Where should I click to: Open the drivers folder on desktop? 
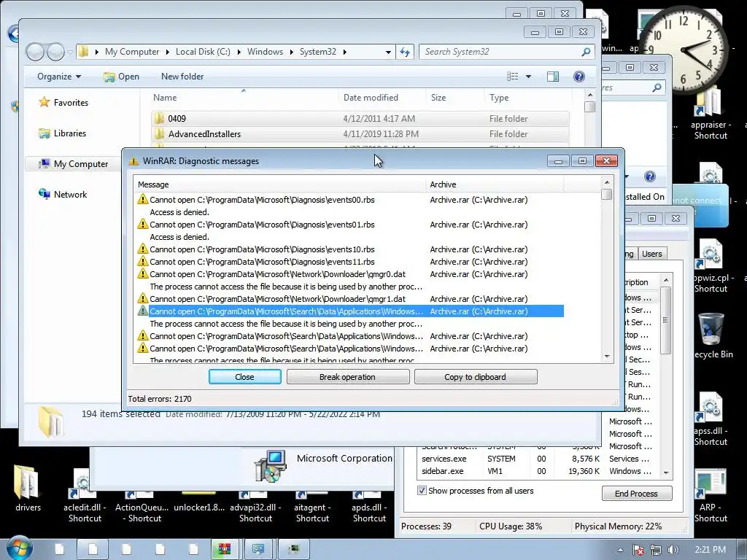tap(28, 488)
